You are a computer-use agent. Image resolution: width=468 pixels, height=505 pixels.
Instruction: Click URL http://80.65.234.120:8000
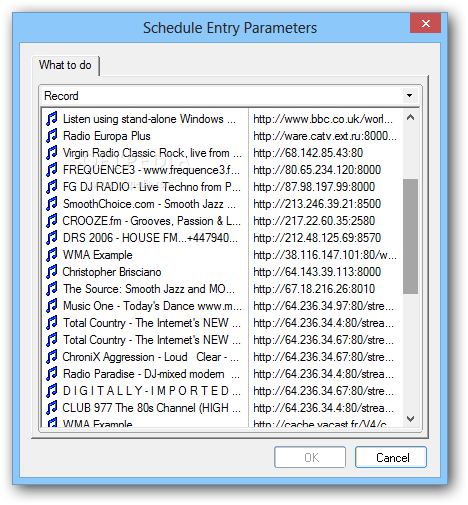click(x=317, y=170)
